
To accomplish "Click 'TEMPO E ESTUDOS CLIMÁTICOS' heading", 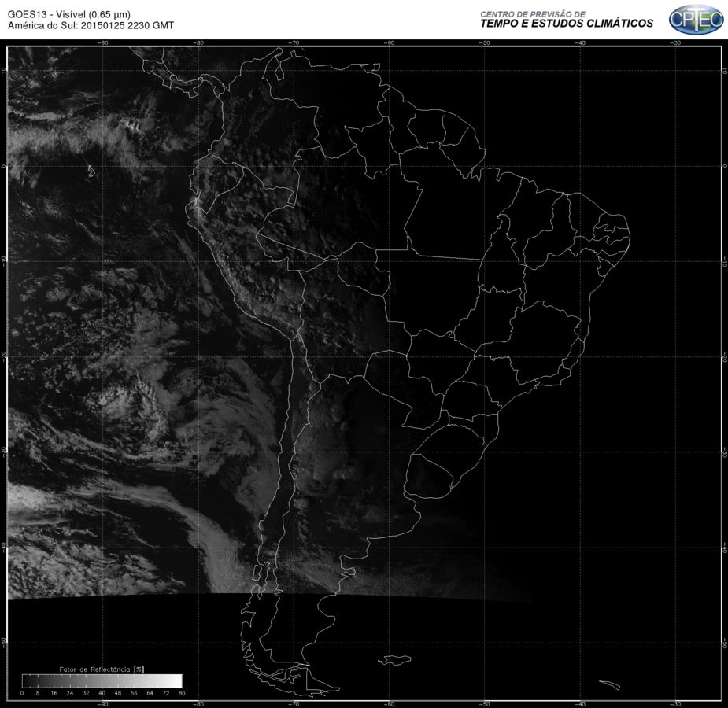I will (x=567, y=24).
